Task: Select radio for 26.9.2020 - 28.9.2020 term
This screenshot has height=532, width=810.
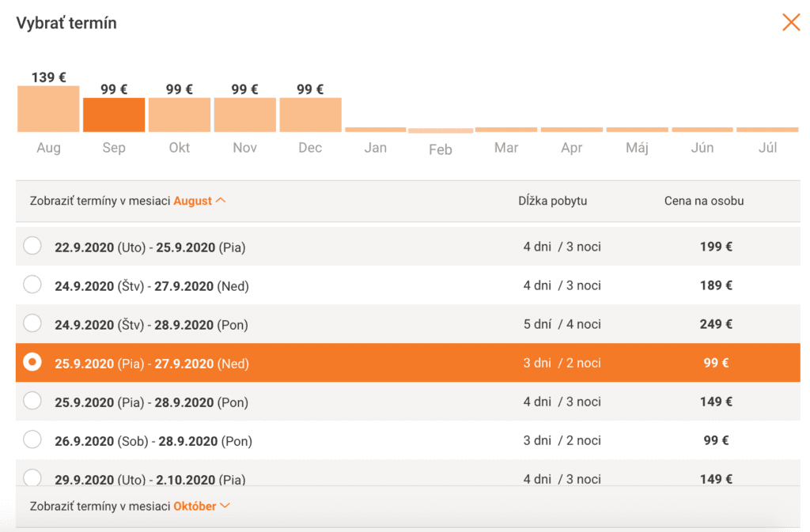Action: coord(32,440)
